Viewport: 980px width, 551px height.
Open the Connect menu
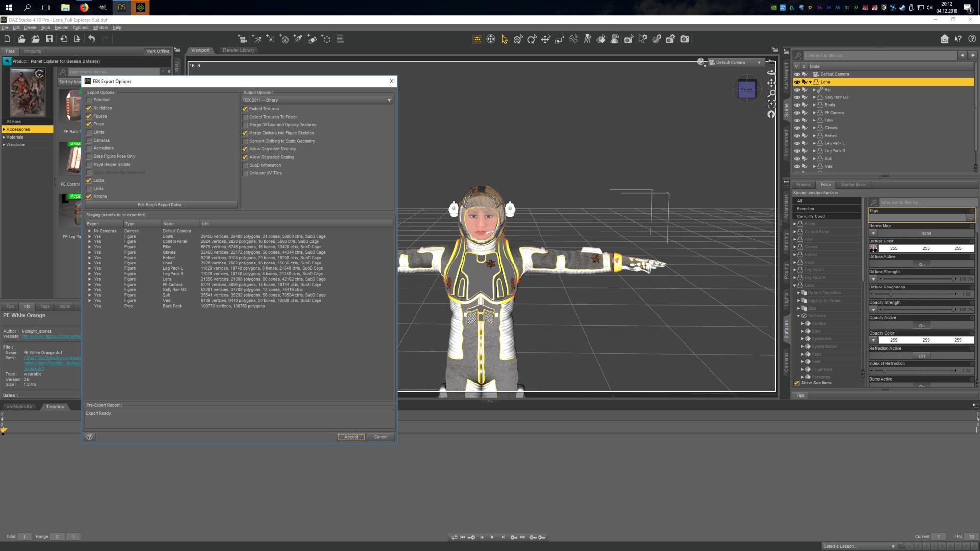coord(80,28)
